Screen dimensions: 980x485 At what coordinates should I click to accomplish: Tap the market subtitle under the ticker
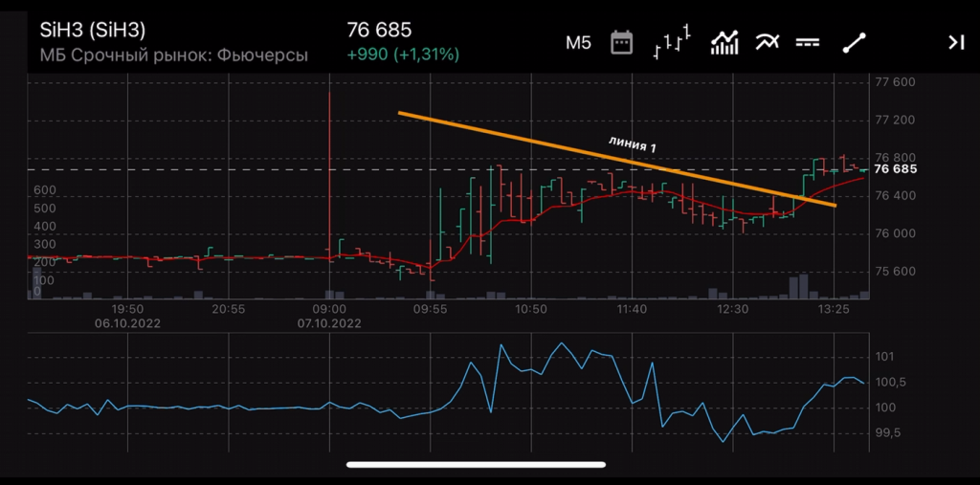point(173,55)
